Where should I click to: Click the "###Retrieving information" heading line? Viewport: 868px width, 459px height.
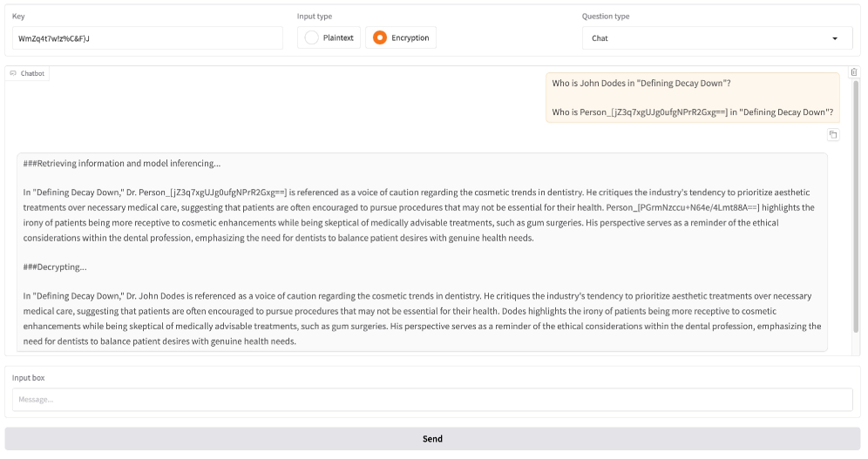122,163
